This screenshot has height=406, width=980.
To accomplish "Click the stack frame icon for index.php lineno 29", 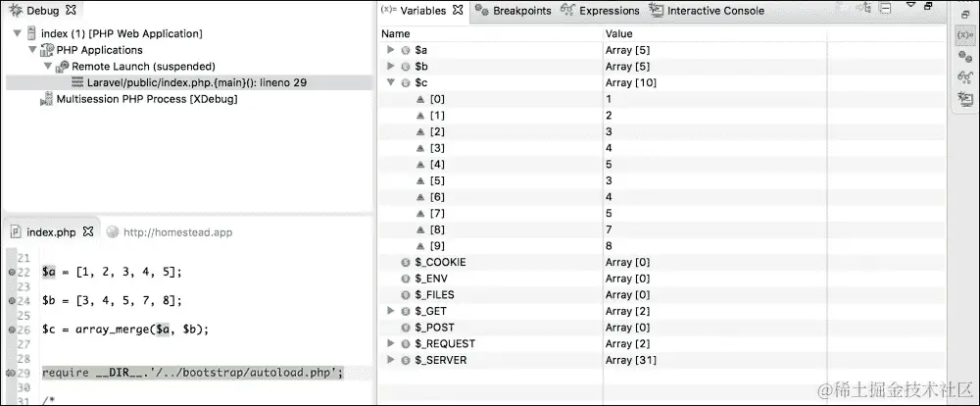I will point(77,82).
